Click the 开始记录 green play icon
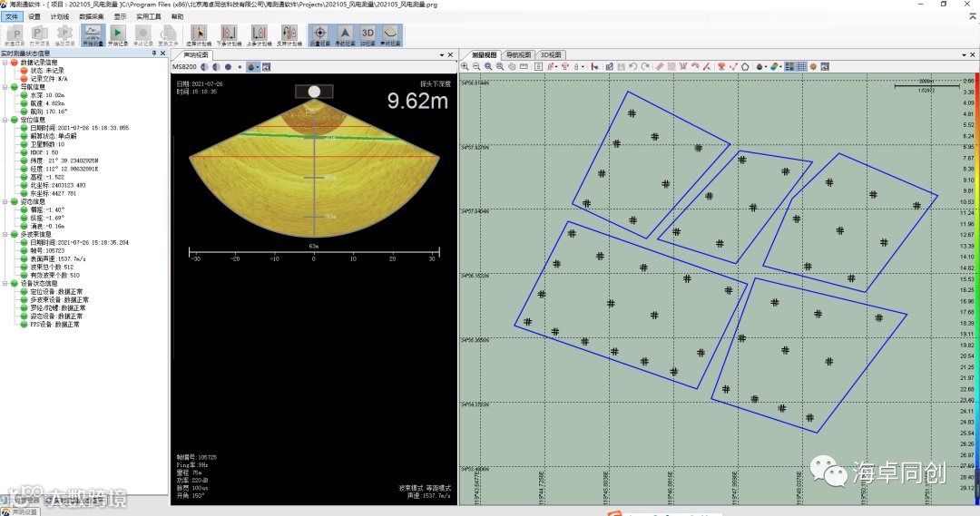 (117, 33)
